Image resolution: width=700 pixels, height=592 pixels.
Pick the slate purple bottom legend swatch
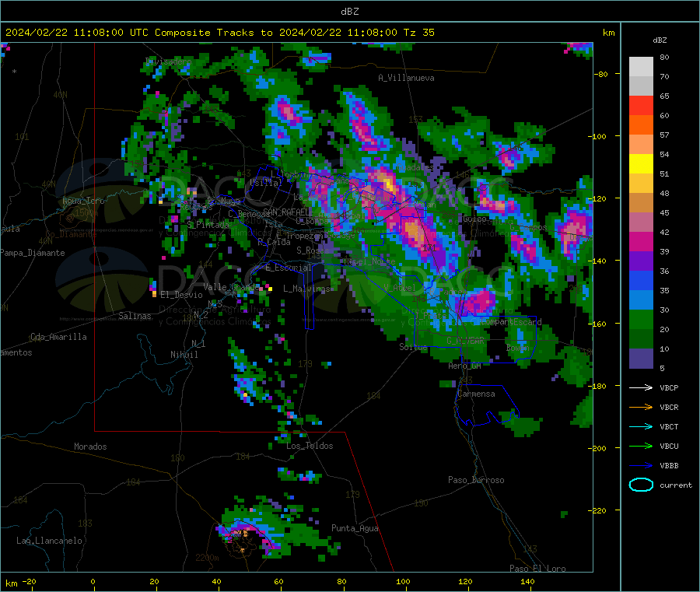tap(641, 359)
